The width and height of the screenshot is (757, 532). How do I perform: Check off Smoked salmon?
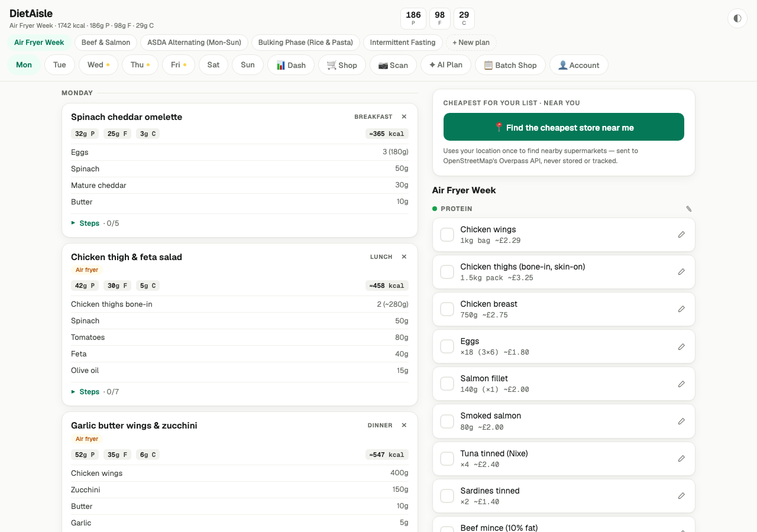tap(447, 421)
